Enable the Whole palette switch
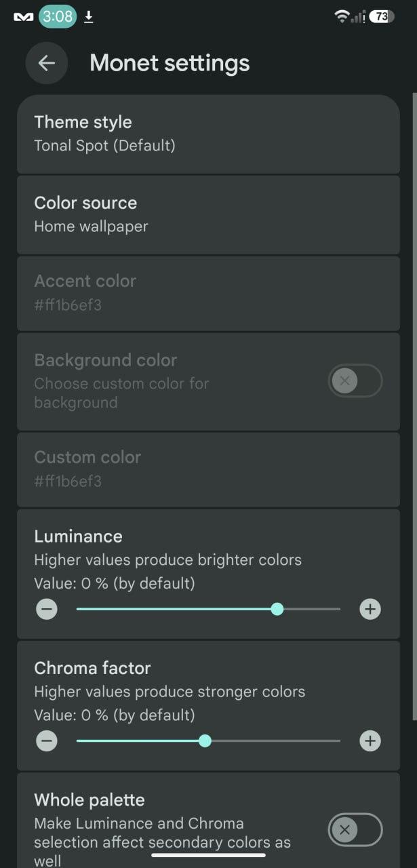This screenshot has width=417, height=868. click(355, 829)
